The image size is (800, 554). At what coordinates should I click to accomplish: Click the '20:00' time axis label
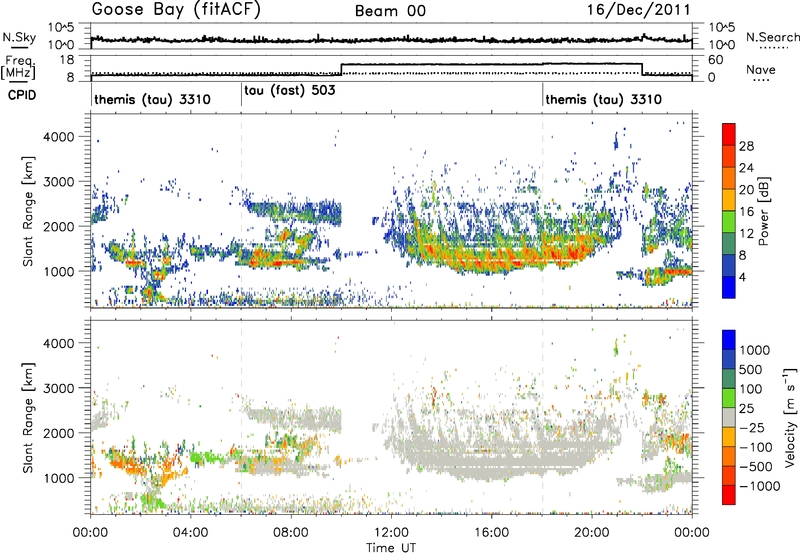pyautogui.click(x=592, y=533)
